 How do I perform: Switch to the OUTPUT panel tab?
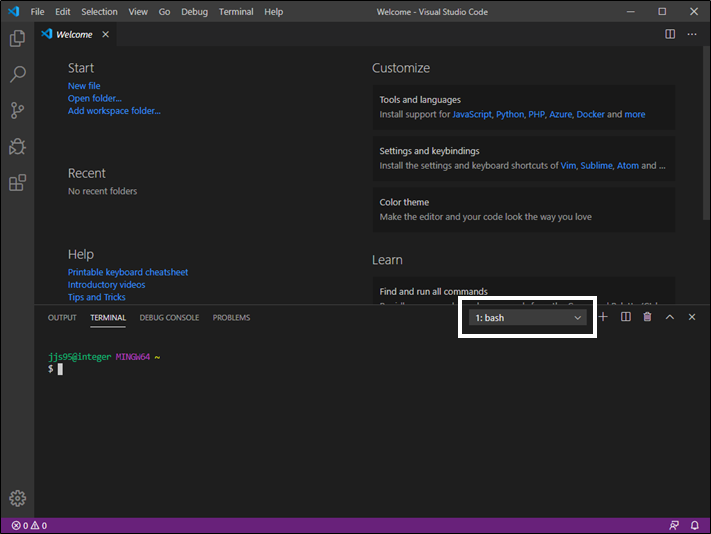pos(62,318)
